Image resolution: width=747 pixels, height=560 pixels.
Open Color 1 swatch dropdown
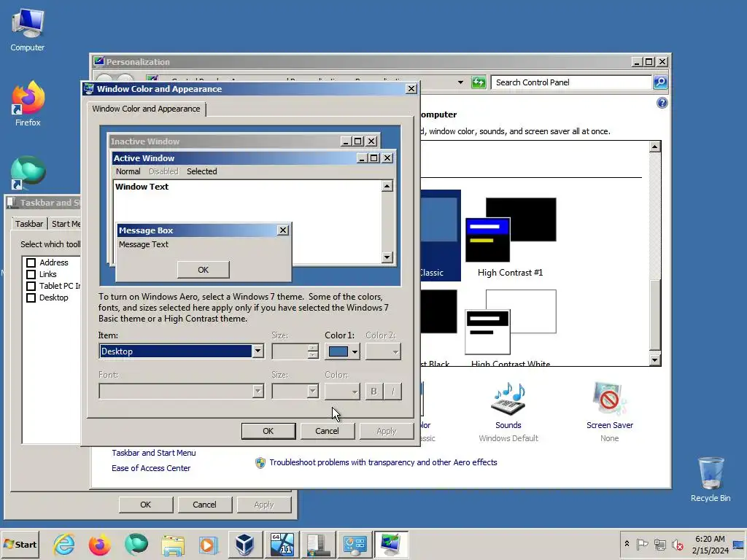point(343,351)
